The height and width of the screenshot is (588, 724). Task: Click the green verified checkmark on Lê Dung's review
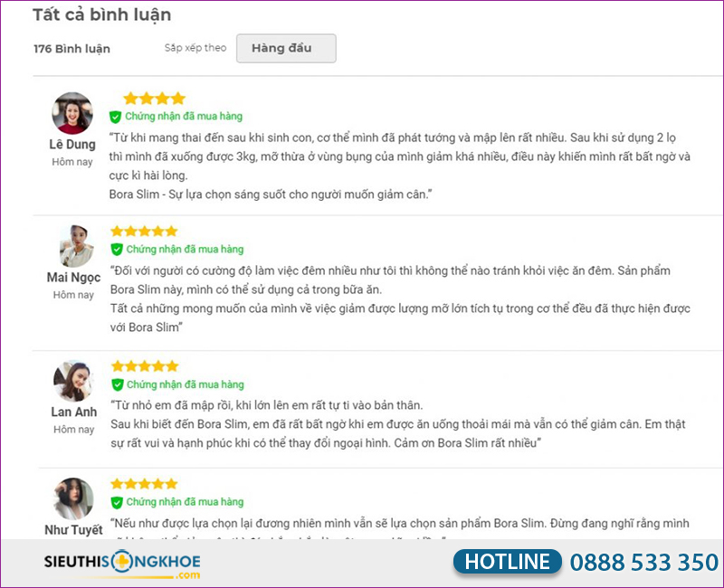pos(113,116)
